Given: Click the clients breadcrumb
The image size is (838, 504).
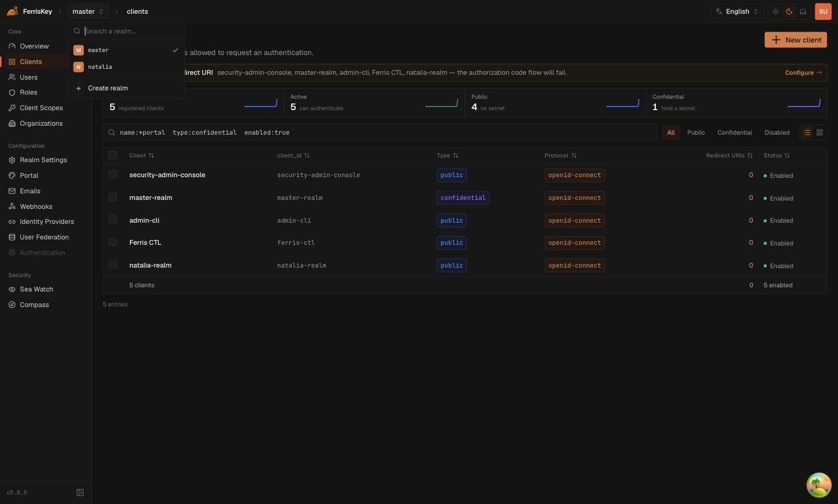Looking at the screenshot, I should (137, 11).
